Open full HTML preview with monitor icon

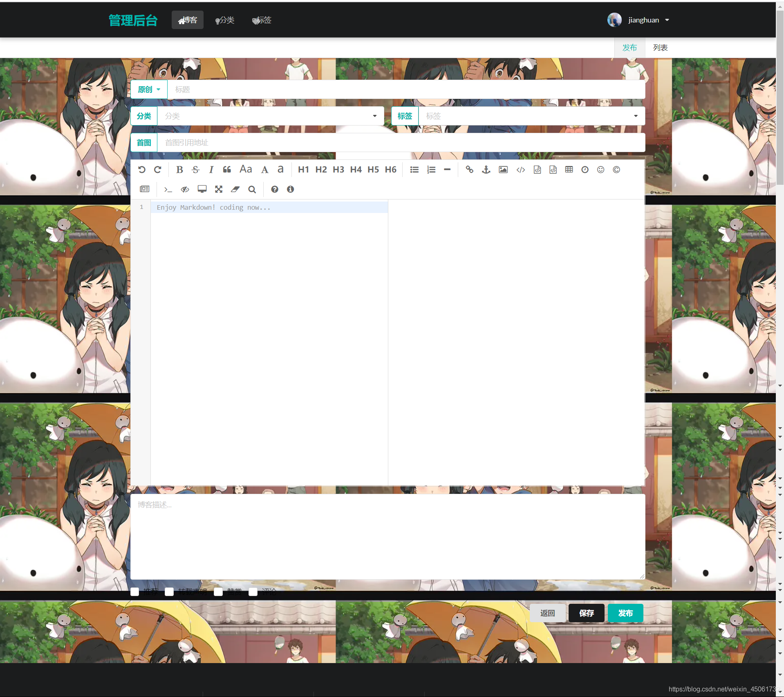tap(202, 189)
